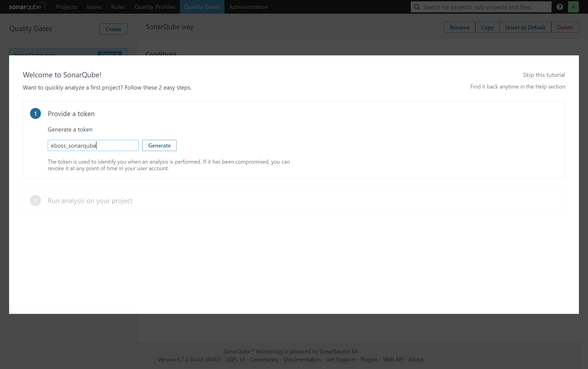Click the search magnifier icon

click(417, 7)
